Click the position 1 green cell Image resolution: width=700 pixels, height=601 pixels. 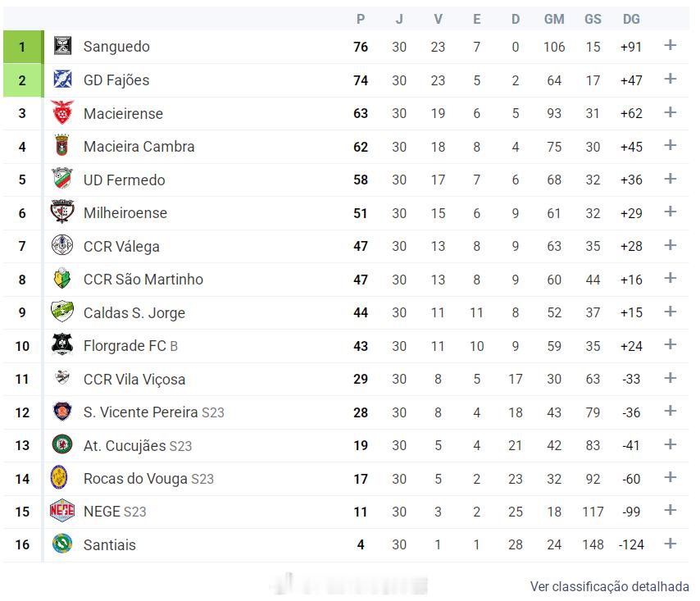pos(22,47)
